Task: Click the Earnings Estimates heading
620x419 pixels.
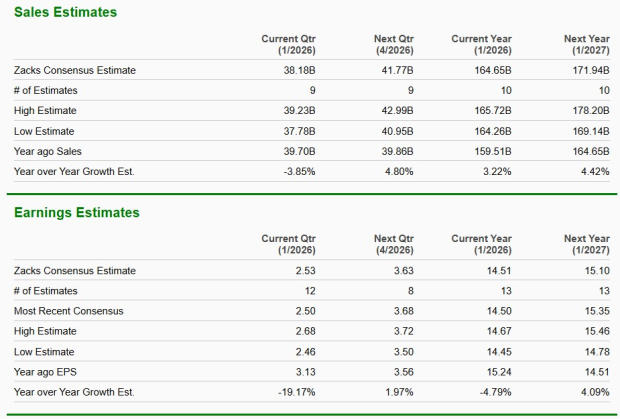Action: 76,213
